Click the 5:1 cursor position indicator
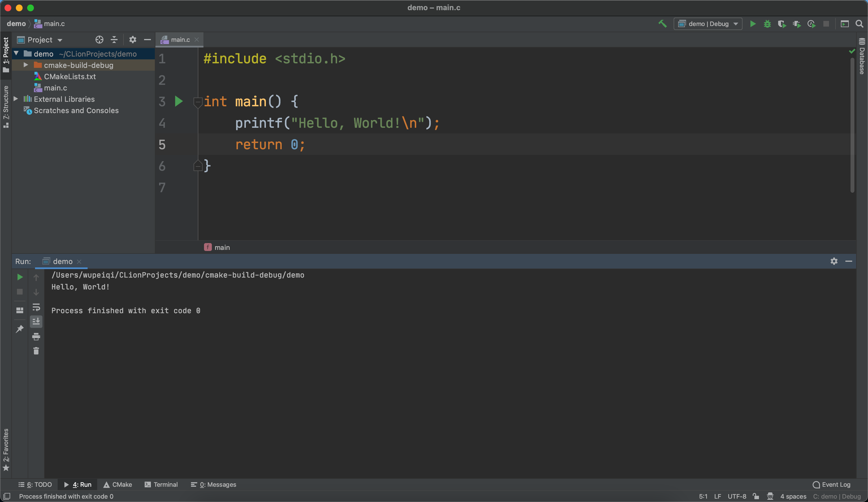 pyautogui.click(x=703, y=496)
